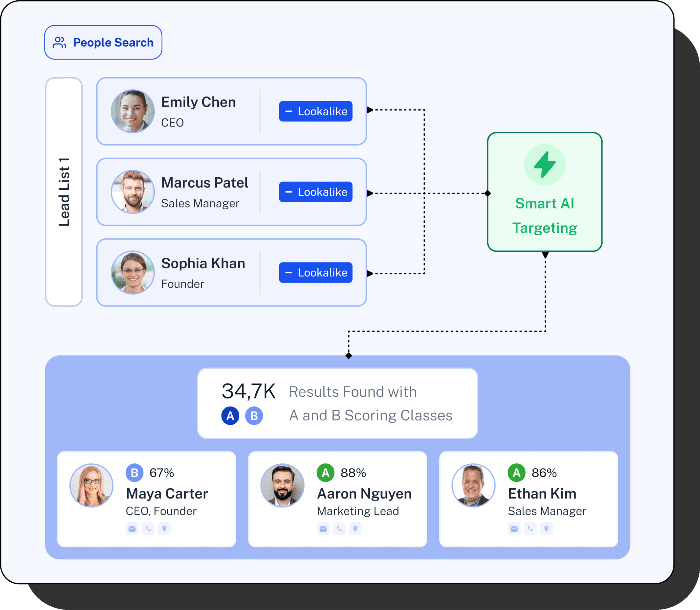Select the A scoring class badge
Image resolution: width=700 pixels, height=610 pixels.
click(230, 416)
